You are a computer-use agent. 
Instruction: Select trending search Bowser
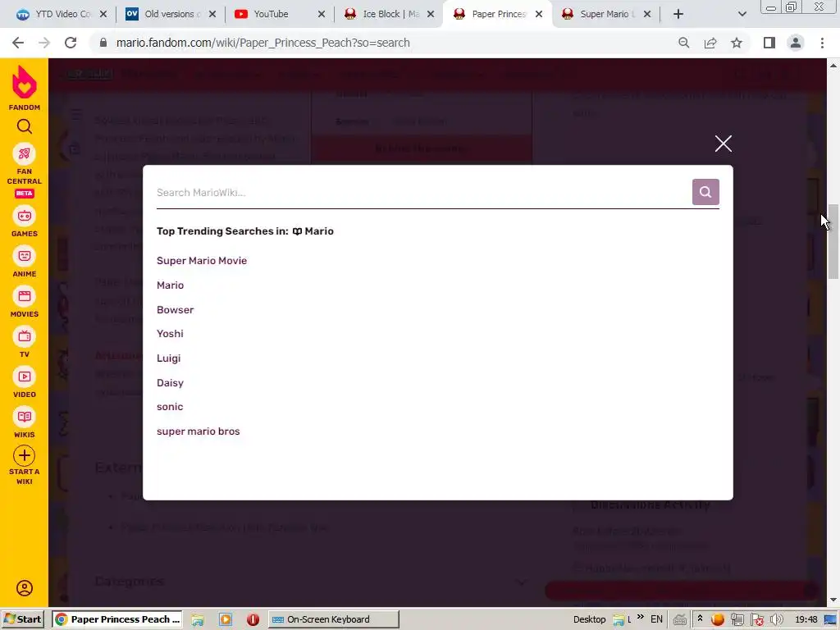click(176, 309)
